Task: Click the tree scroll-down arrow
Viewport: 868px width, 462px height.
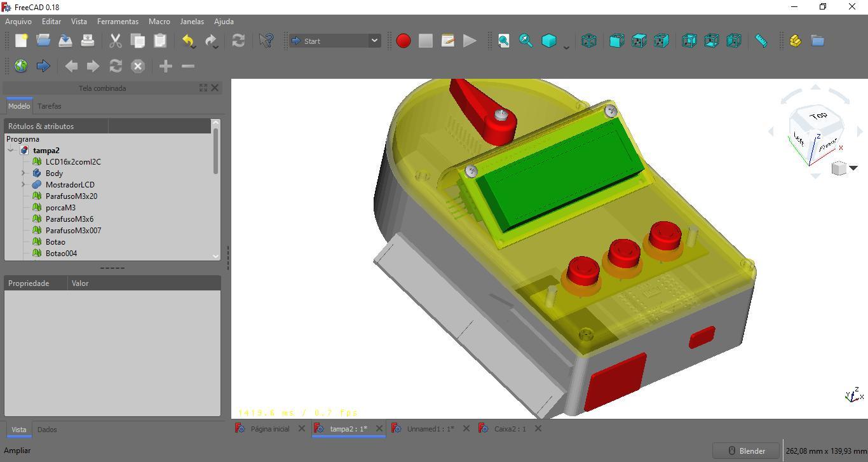Action: click(x=216, y=255)
